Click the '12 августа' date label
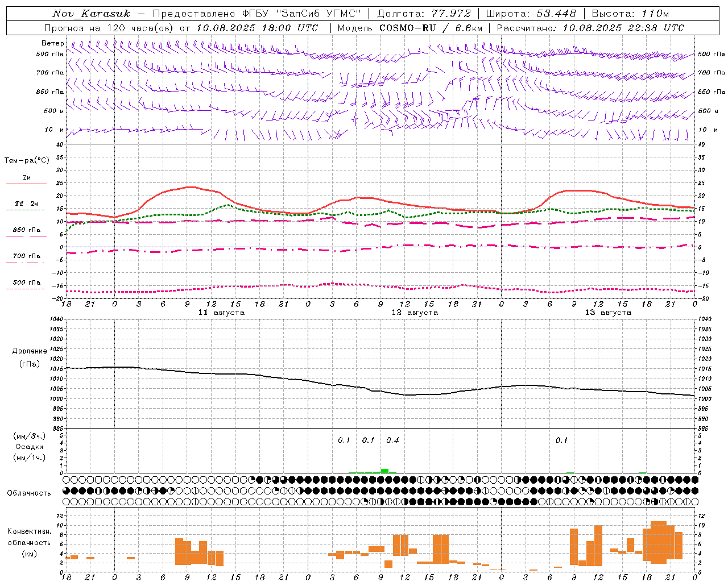728x582 pixels. [415, 313]
